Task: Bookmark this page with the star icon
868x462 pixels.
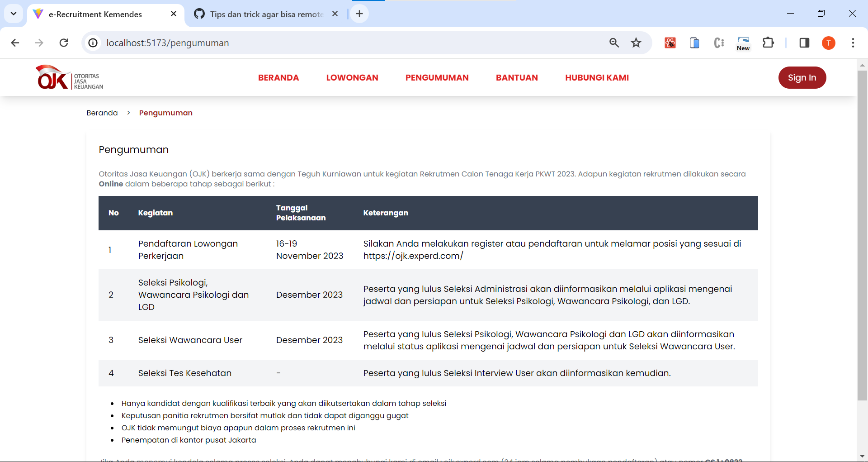Action: click(636, 43)
